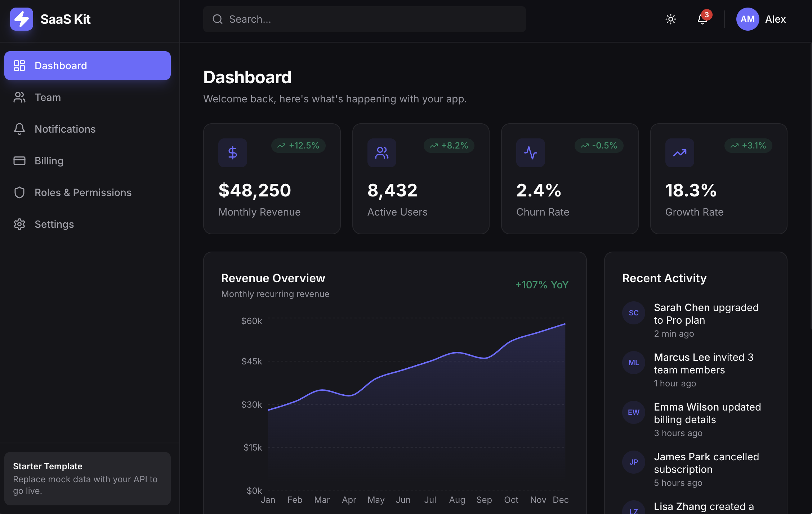The height and width of the screenshot is (514, 812).
Task: Click the Settings gear icon
Action: pyautogui.click(x=19, y=224)
